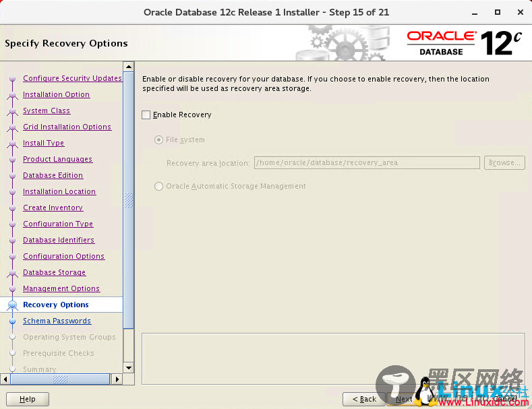
Task: Click the Recovery area location field
Action: click(x=367, y=163)
